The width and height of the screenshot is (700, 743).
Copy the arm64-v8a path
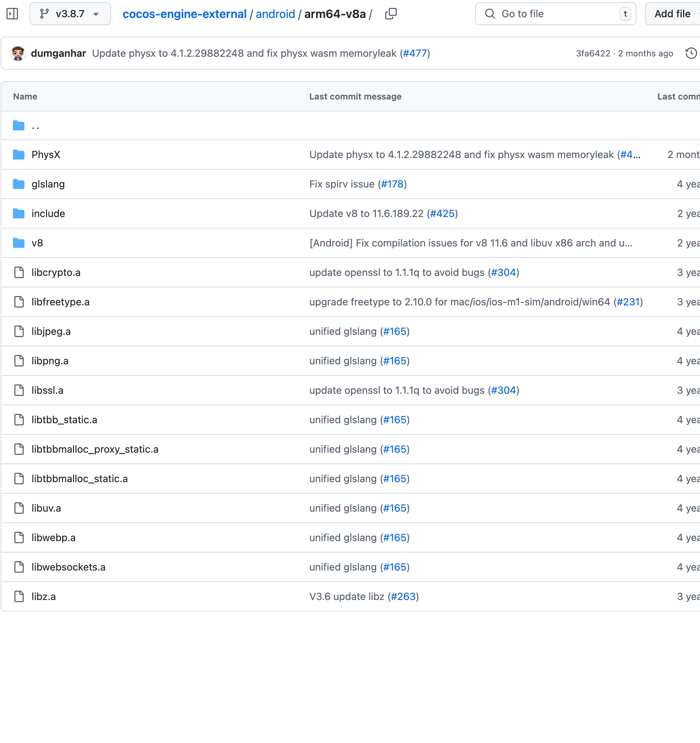(391, 14)
